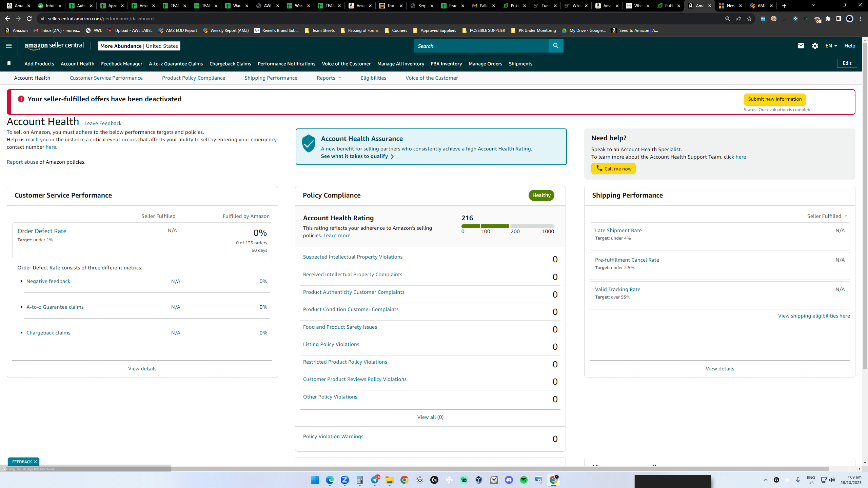The width and height of the screenshot is (868, 488).
Task: Open the My Drive Google bookmark
Action: tap(584, 30)
